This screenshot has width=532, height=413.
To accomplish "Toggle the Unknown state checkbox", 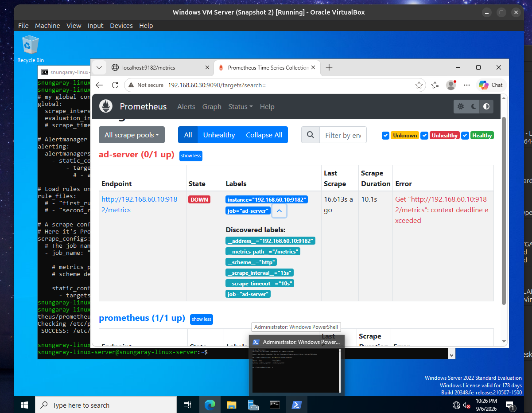I will 385,135.
